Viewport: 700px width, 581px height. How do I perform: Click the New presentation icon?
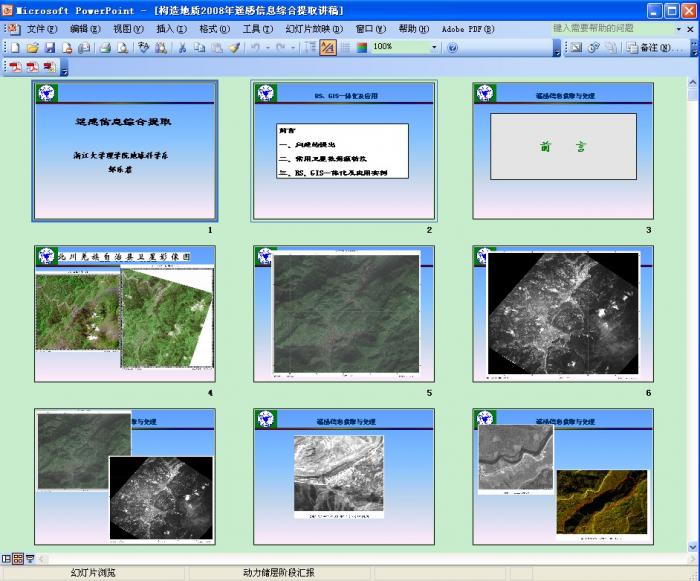tap(17, 47)
